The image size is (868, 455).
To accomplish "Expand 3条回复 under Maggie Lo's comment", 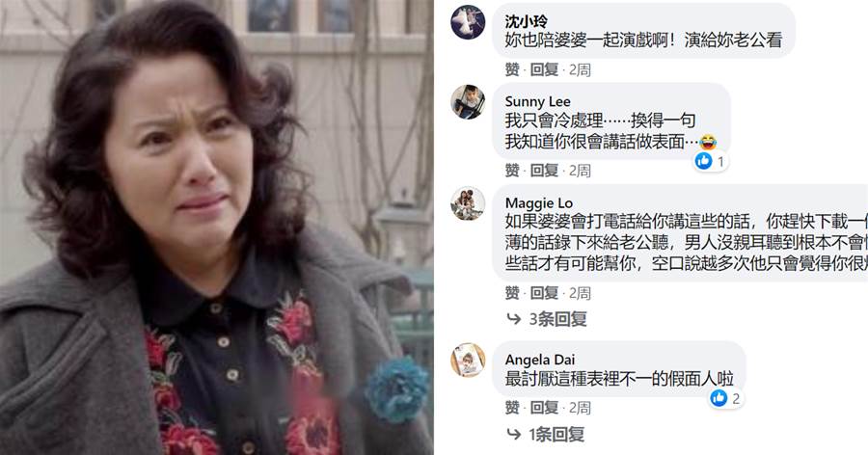I will (557, 319).
